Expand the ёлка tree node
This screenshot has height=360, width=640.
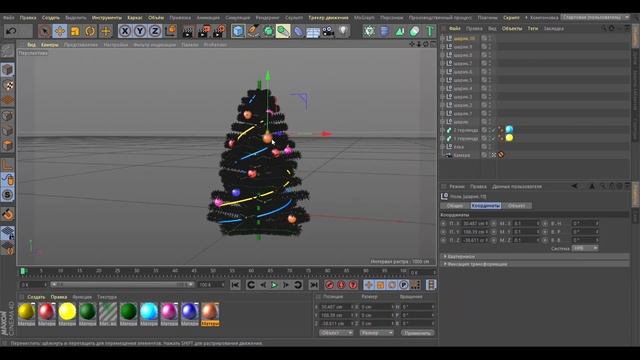[442, 147]
